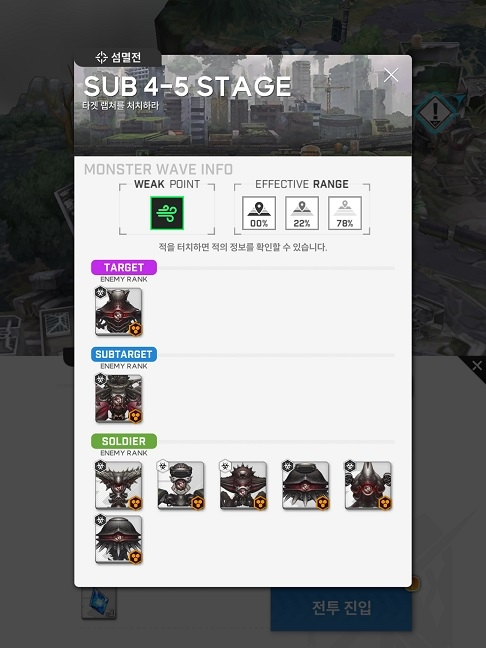The image size is (486, 648).
Task: Select the 78% long range icon
Action: point(345,213)
